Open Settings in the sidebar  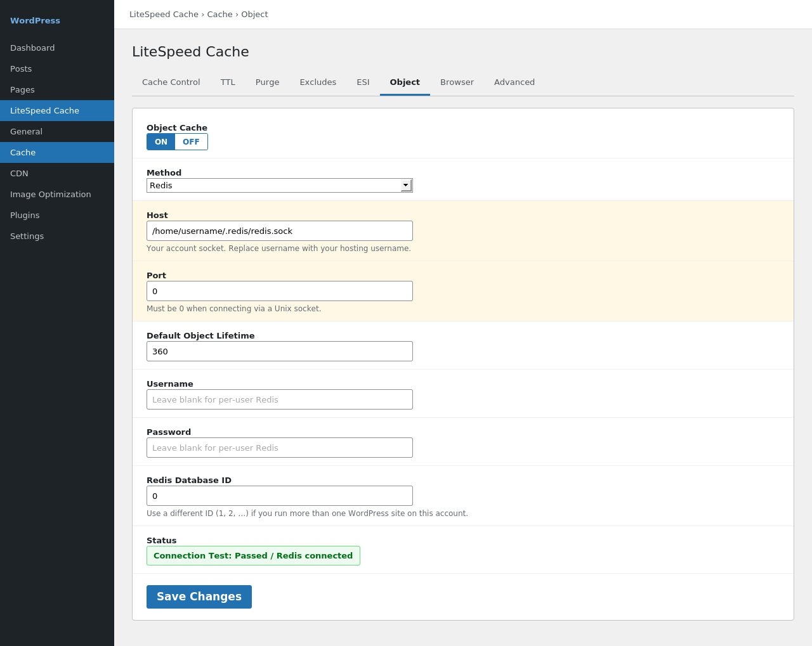click(x=57, y=236)
